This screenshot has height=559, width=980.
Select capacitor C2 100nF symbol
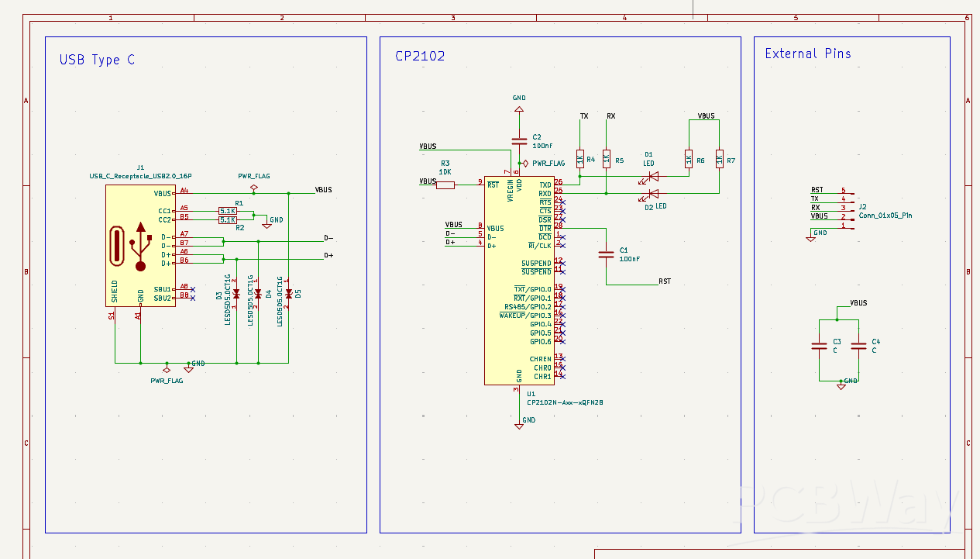(x=519, y=141)
